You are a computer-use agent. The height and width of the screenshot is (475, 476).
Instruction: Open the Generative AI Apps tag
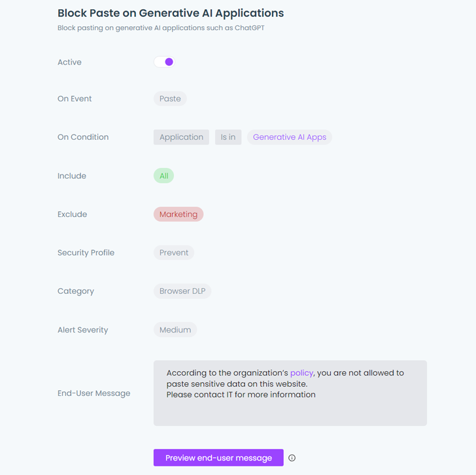coord(289,137)
